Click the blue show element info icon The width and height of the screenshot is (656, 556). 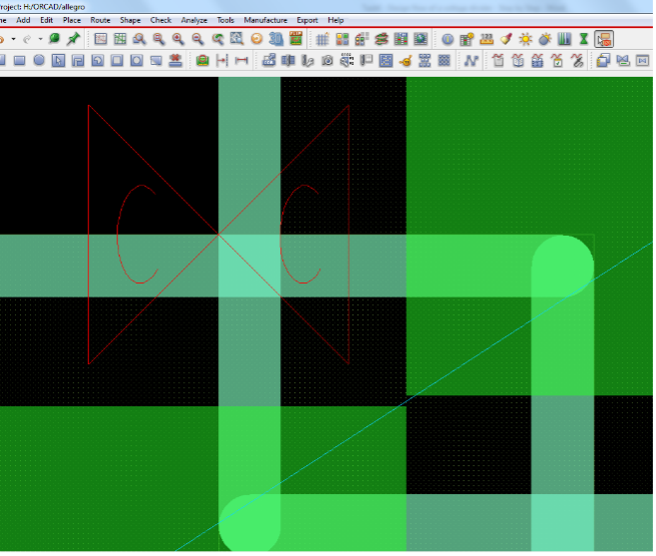coord(447,39)
